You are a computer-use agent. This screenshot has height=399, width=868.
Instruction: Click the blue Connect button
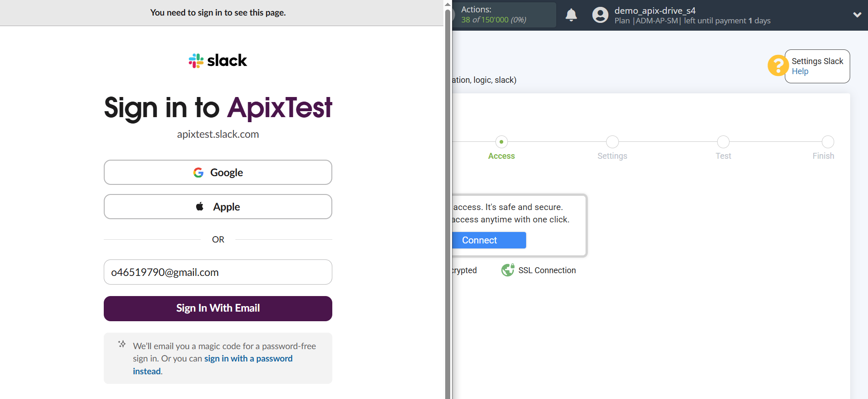click(x=489, y=240)
